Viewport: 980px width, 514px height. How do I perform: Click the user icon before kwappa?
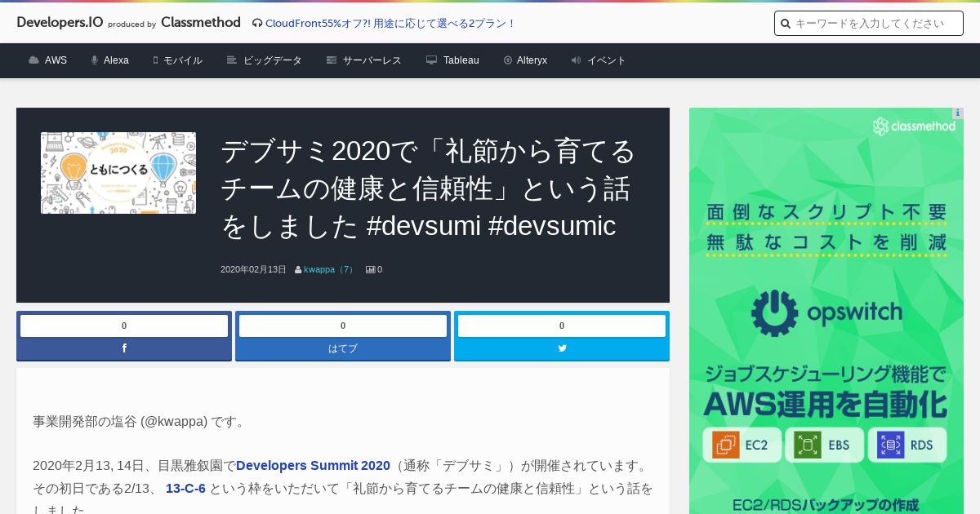(x=298, y=269)
